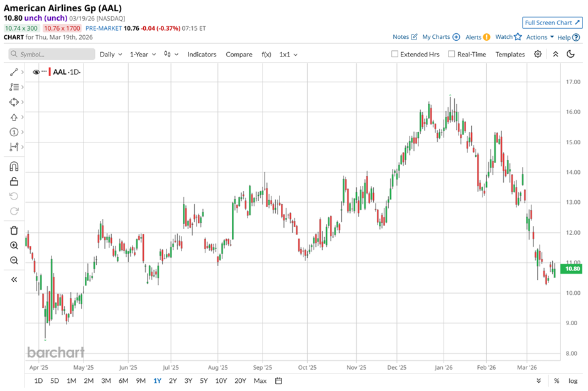Viewport: 588px width, 391px height.
Task: Click the lock drawings icon
Action: [14, 182]
